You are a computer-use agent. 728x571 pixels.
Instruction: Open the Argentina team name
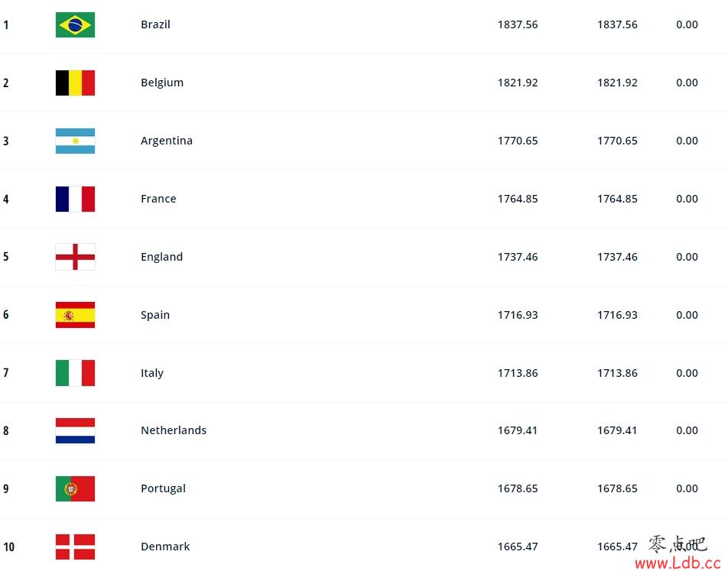(167, 141)
